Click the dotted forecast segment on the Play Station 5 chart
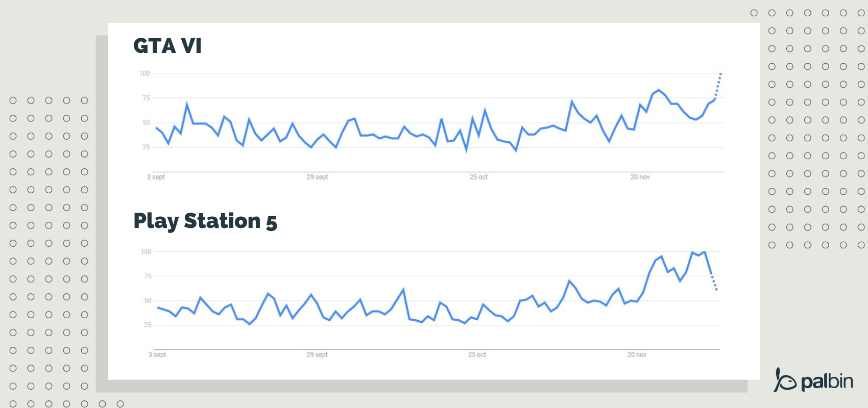 tap(714, 282)
